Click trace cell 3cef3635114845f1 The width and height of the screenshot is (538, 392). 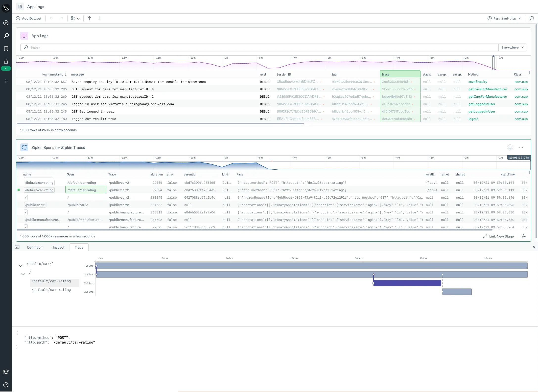[396, 82]
